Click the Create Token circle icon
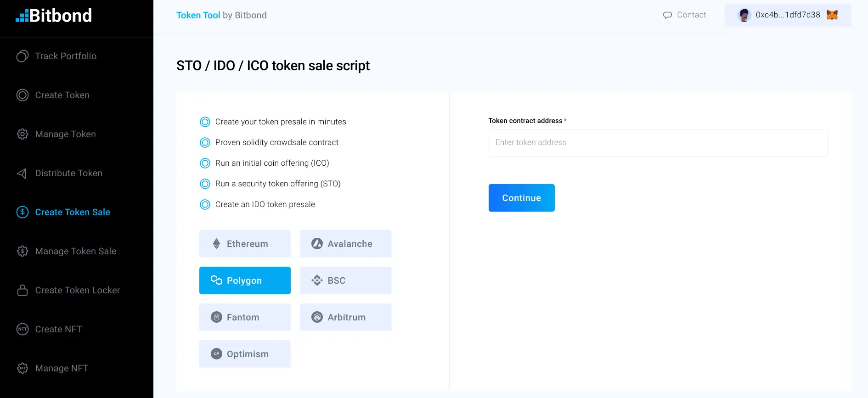Viewport: 868px width, 398px height. click(x=23, y=95)
